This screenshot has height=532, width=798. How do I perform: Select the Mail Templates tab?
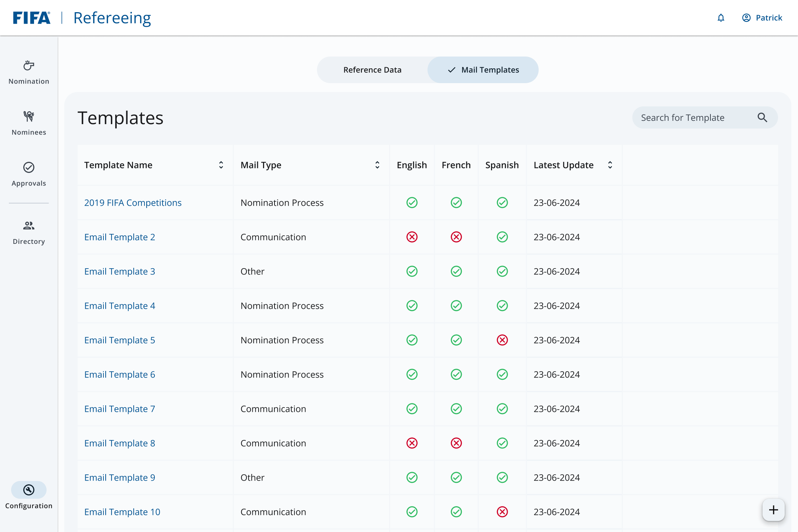[x=483, y=70]
